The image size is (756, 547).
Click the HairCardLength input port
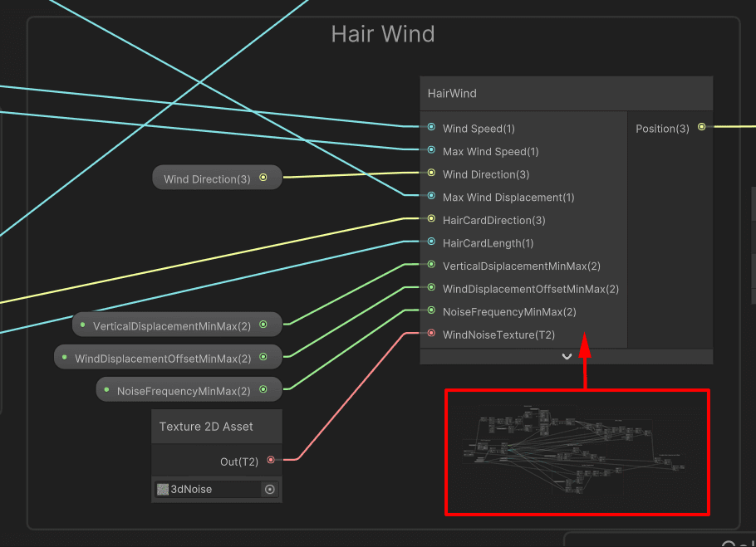coord(431,242)
